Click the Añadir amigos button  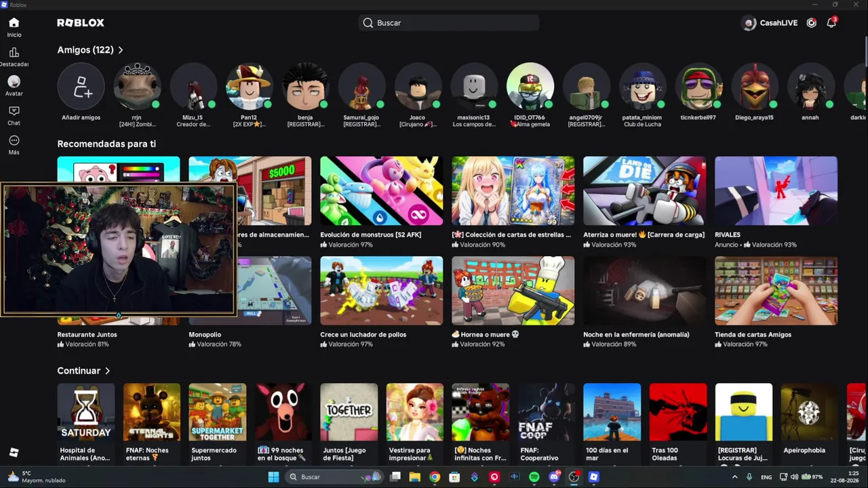[81, 87]
